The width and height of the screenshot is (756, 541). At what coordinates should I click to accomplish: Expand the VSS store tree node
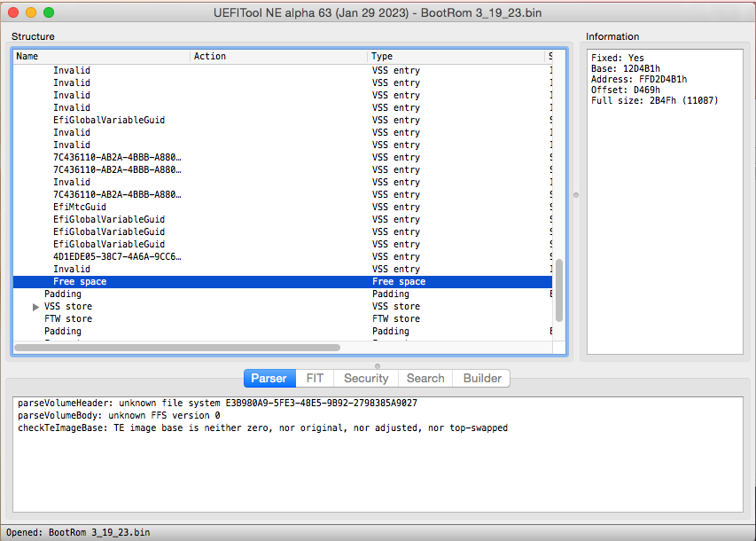pyautogui.click(x=35, y=307)
